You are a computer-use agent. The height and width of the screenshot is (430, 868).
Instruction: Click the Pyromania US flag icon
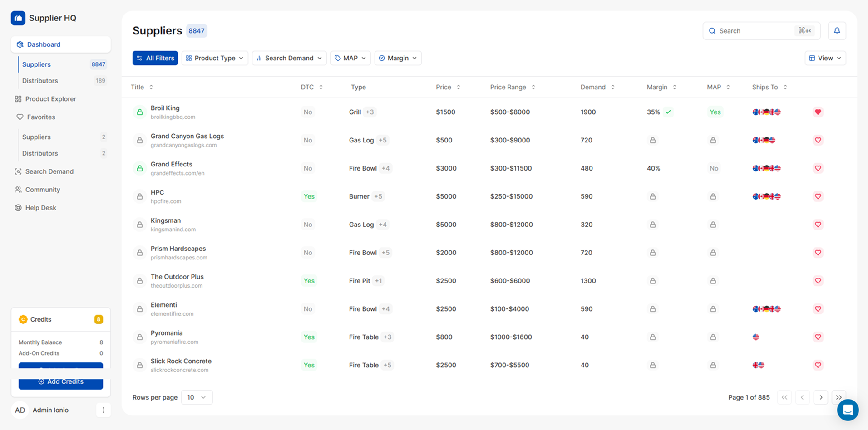[755, 337]
